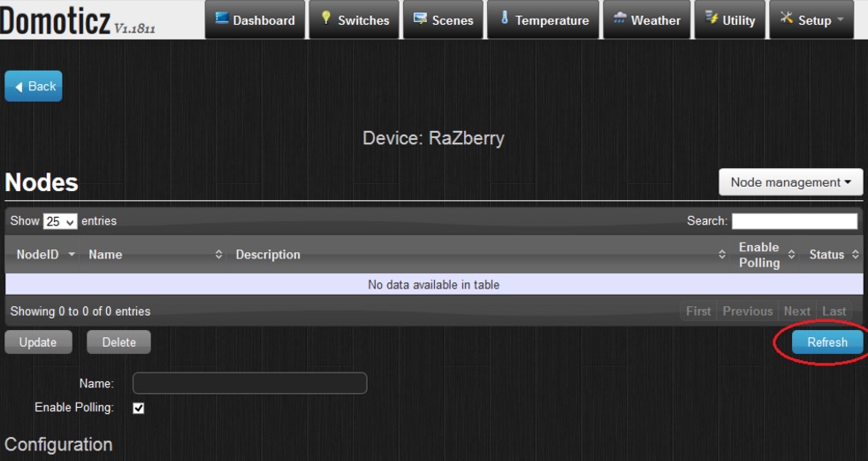Open the Scenes tab
Viewport: 868px width, 461px height.
click(443, 20)
